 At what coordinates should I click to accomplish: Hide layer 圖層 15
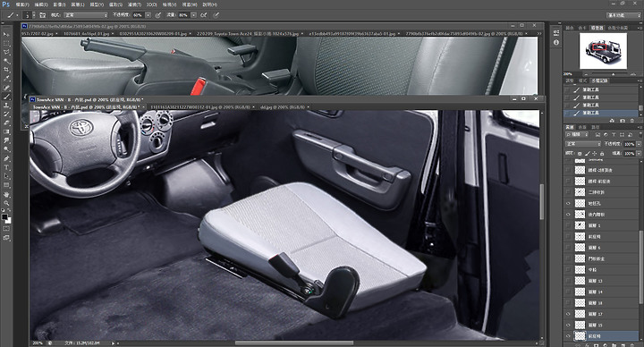tap(569, 326)
